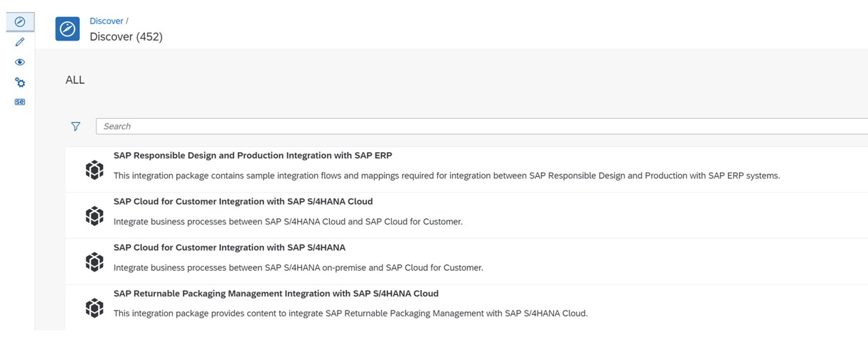
Task: Select the ALL category label
Action: tap(75, 80)
